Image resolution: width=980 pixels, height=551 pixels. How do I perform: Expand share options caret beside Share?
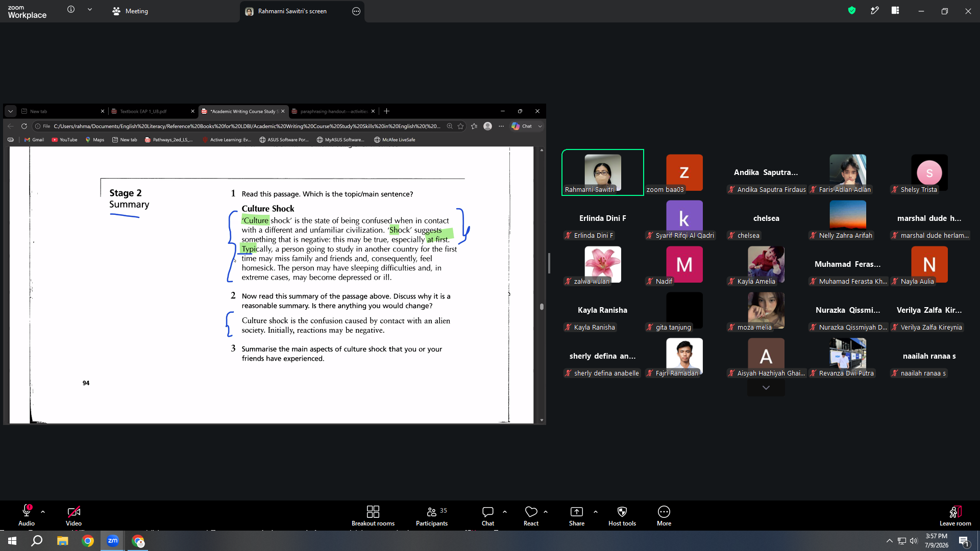(596, 512)
